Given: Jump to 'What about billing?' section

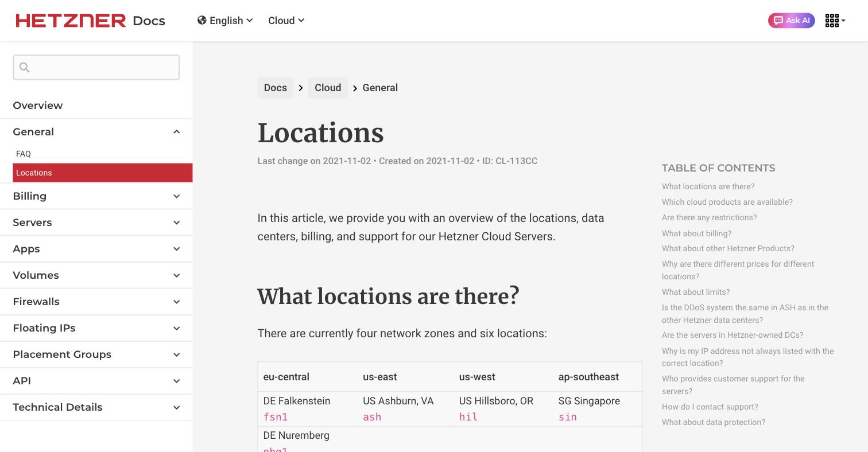Looking at the screenshot, I should 697,233.
